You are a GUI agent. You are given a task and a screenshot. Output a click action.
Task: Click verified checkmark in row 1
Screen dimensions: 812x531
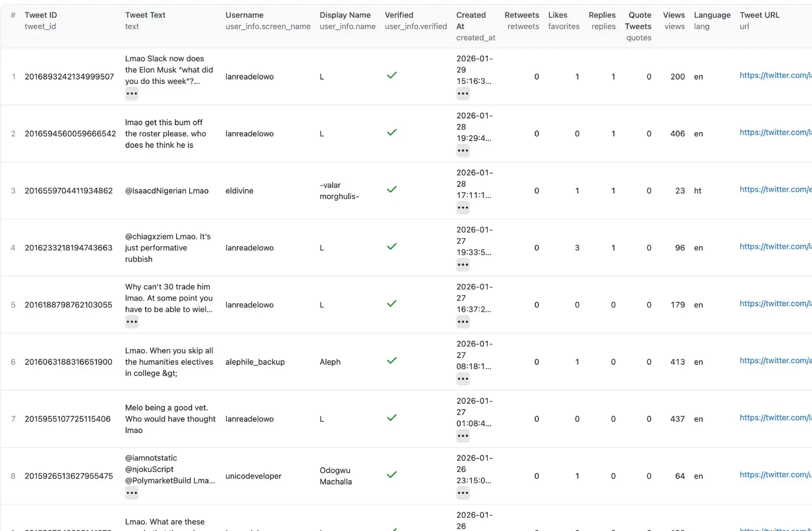click(x=392, y=75)
